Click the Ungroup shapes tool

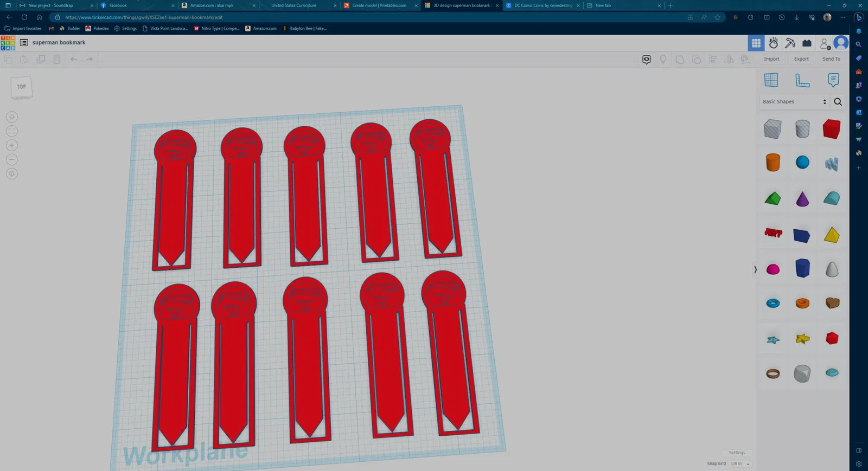[696, 59]
